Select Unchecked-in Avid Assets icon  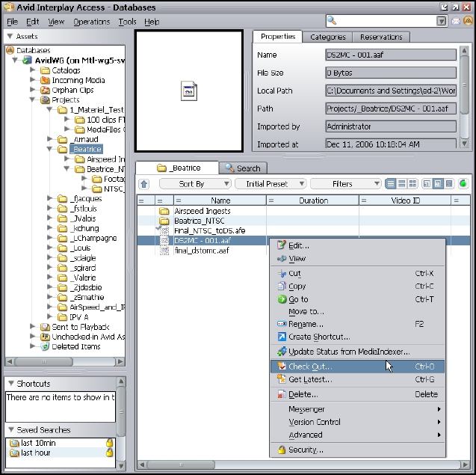pyautogui.click(x=45, y=337)
